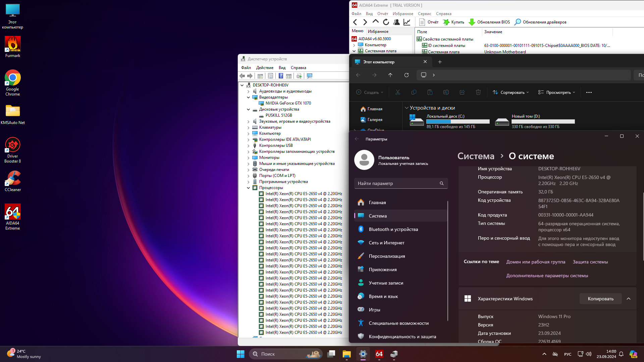Open 'Защита системы' link
Image resolution: width=644 pixels, height=362 pixels.
[590, 262]
